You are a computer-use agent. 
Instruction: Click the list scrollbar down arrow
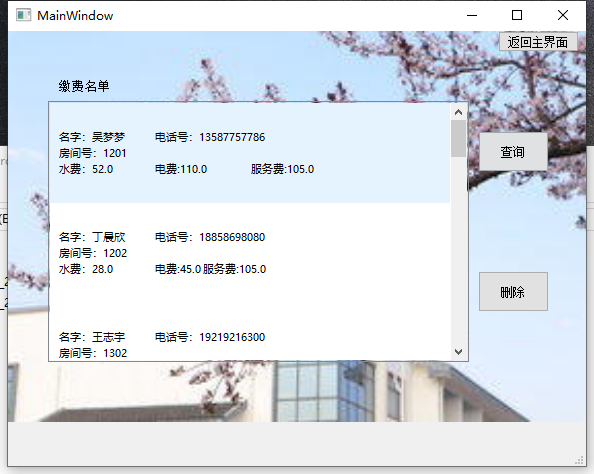[458, 352]
